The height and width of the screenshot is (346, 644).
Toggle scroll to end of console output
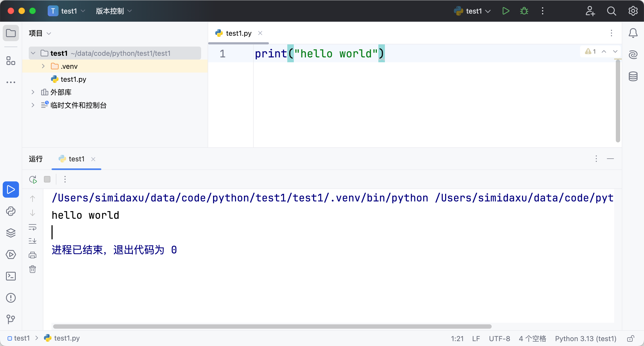33,241
